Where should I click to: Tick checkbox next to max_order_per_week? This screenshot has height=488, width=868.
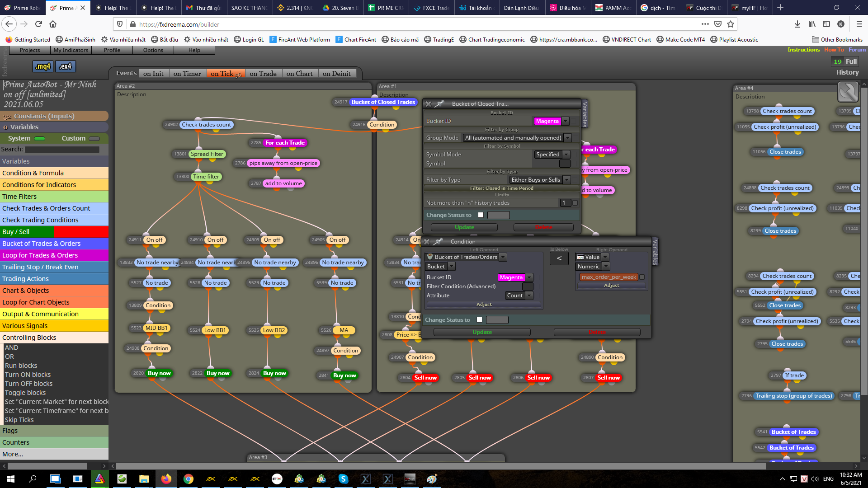tap(642, 277)
